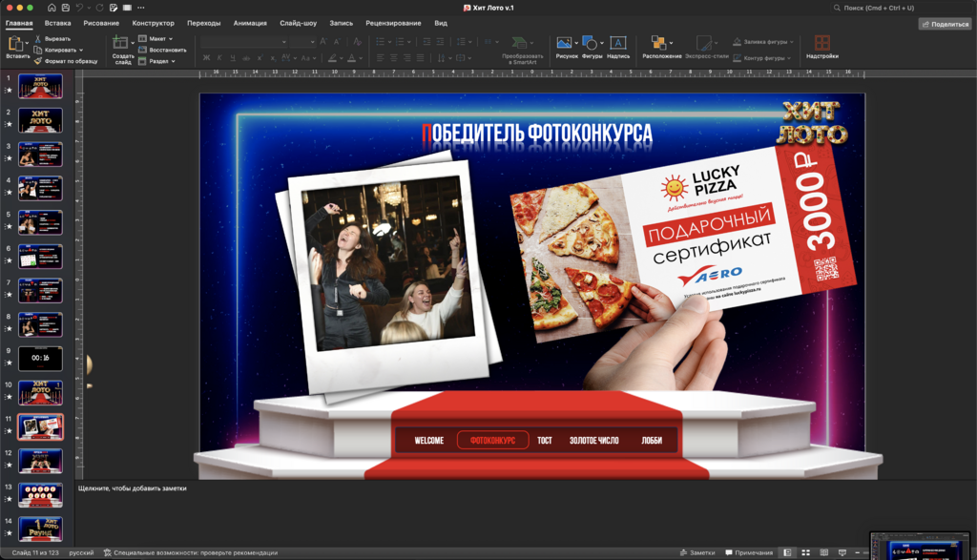Click the Экспресс-стили quick styles icon
The width and height of the screenshot is (977, 560).
click(703, 42)
